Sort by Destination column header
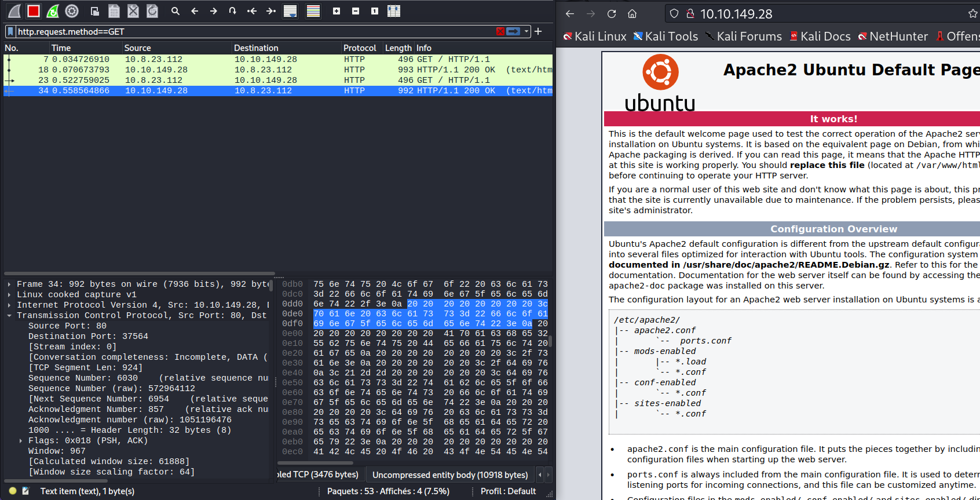Image resolution: width=980 pixels, height=500 pixels. 286,48
